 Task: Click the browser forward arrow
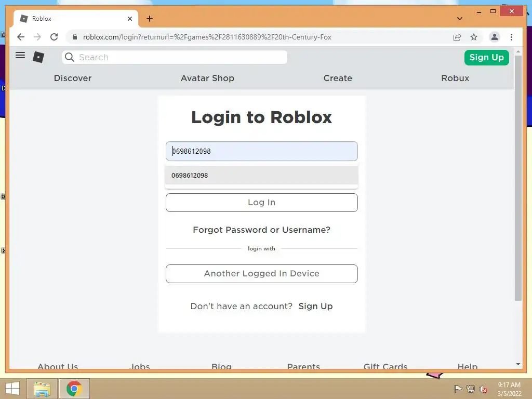tap(37, 37)
